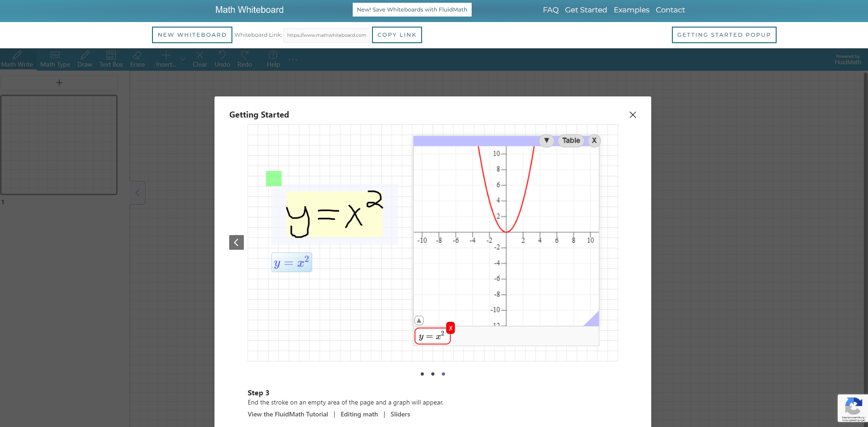Expand the Insert tool options chevron

click(x=182, y=60)
